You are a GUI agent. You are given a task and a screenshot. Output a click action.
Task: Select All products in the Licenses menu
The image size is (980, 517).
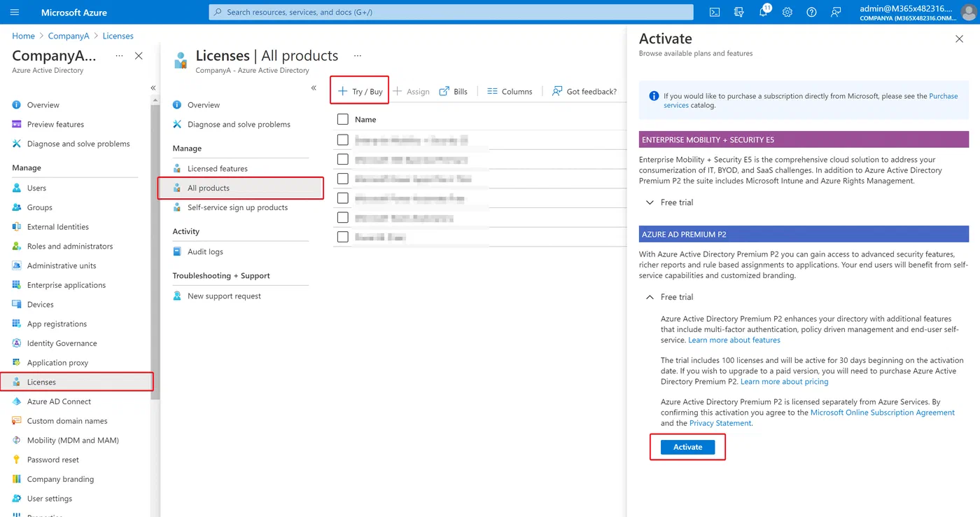pyautogui.click(x=241, y=188)
